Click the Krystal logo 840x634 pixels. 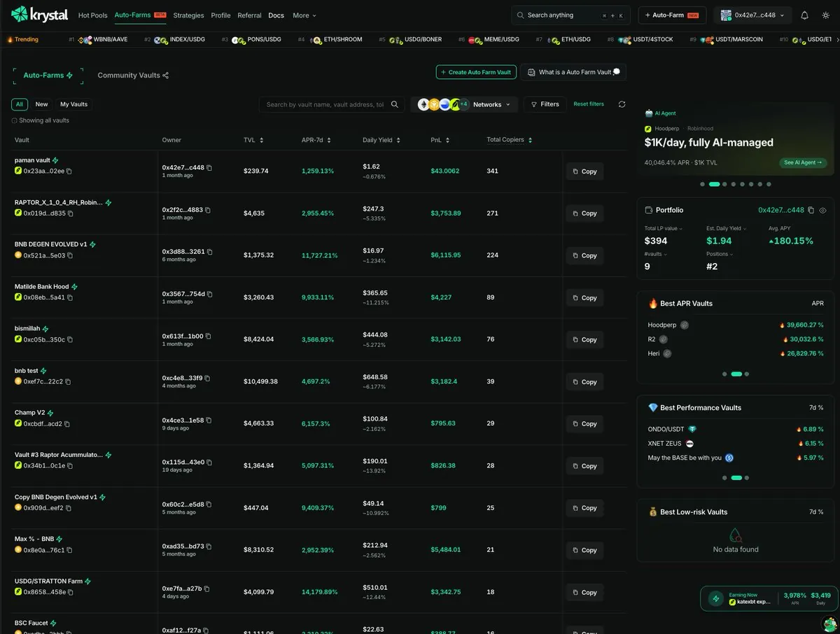tap(39, 15)
